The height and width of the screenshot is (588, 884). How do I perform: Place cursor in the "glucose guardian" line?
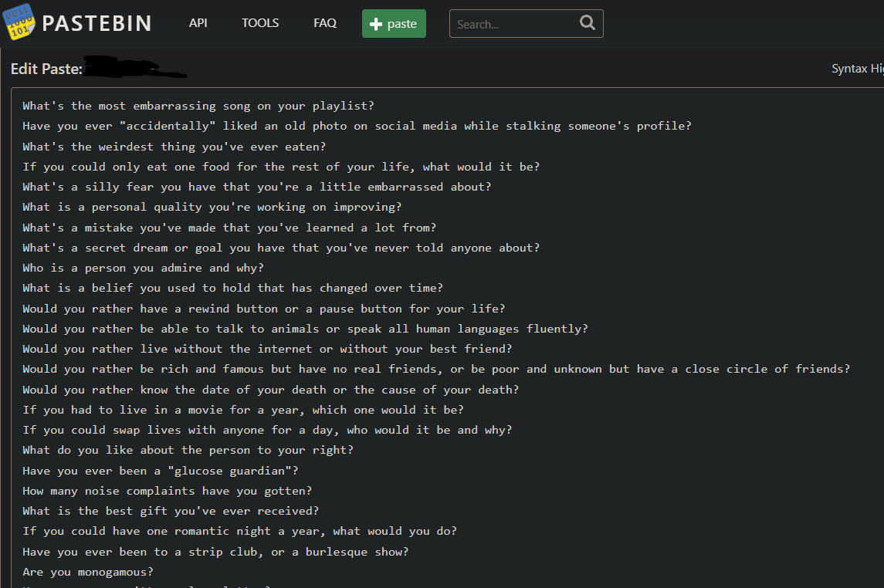[160, 470]
